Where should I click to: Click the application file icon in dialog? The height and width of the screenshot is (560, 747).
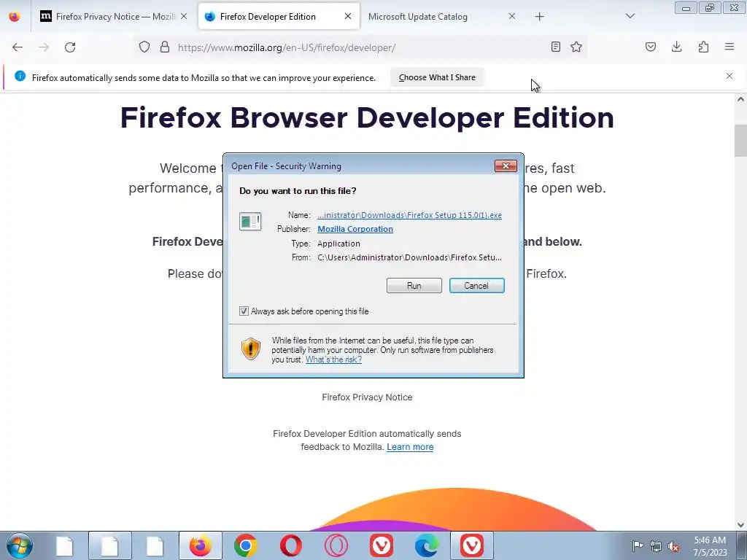(x=250, y=222)
